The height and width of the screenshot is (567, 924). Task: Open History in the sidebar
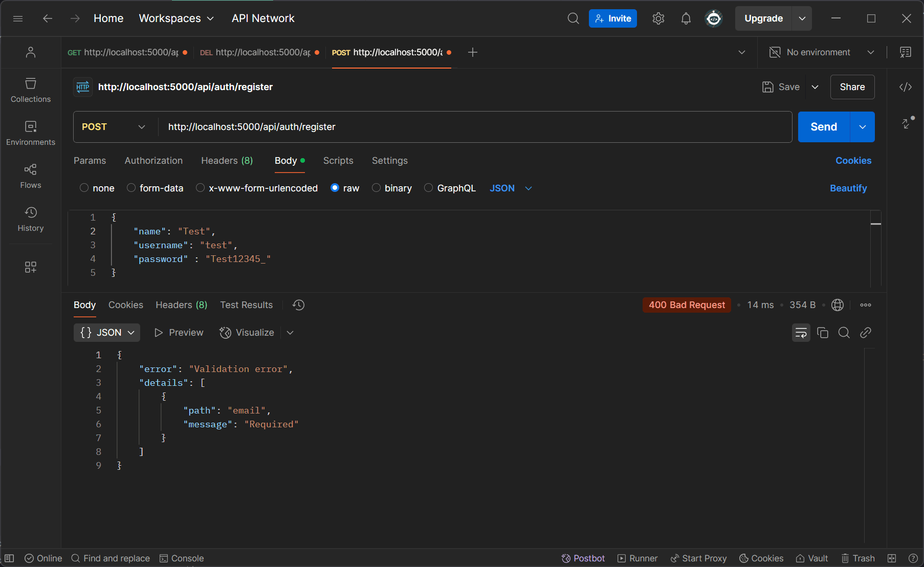31,219
